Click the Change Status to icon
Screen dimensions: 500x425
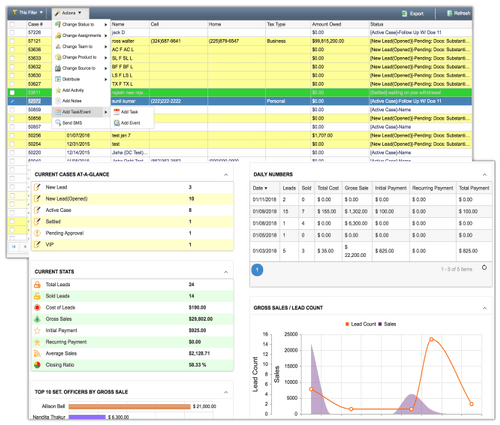(x=58, y=24)
